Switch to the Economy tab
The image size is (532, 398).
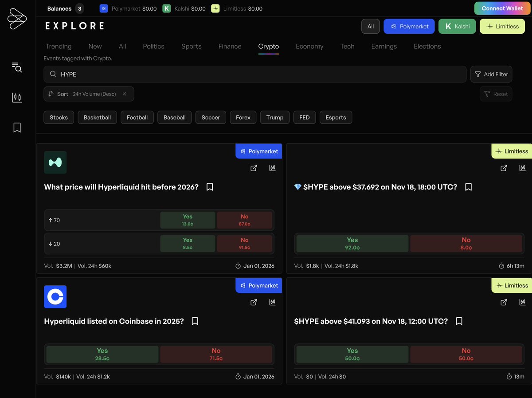coord(309,46)
